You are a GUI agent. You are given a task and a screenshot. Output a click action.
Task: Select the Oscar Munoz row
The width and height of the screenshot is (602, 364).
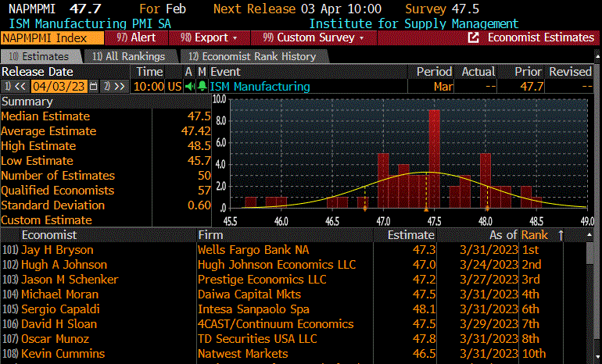click(x=281, y=339)
